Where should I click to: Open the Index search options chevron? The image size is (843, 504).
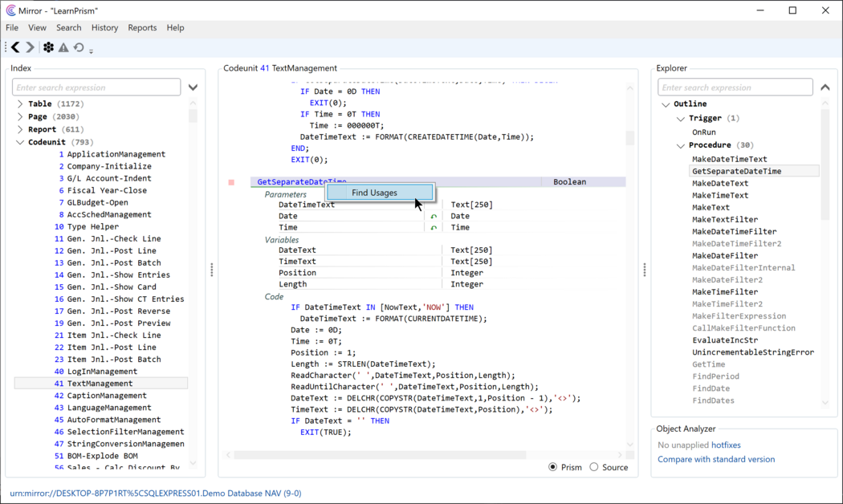click(x=193, y=87)
